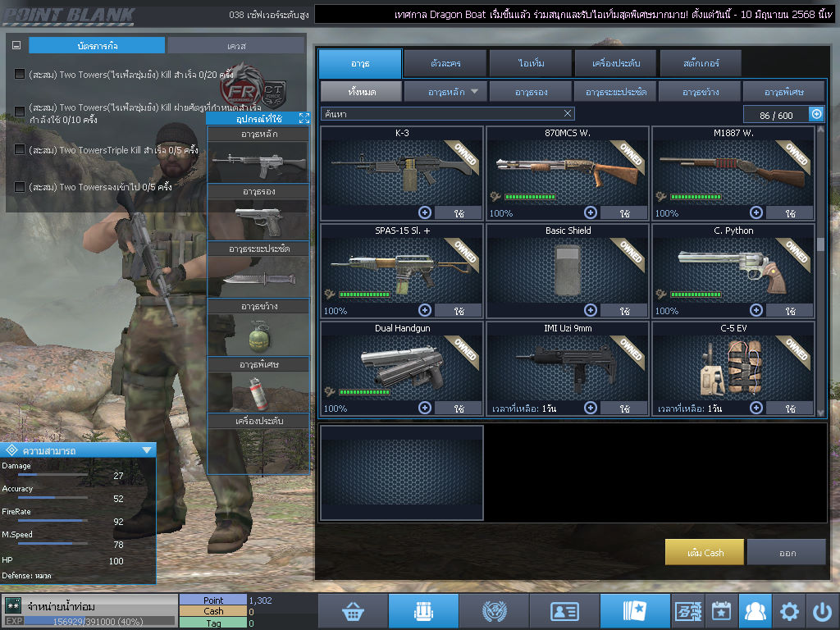
Task: Switch to the characters main tab
Action: click(445, 63)
